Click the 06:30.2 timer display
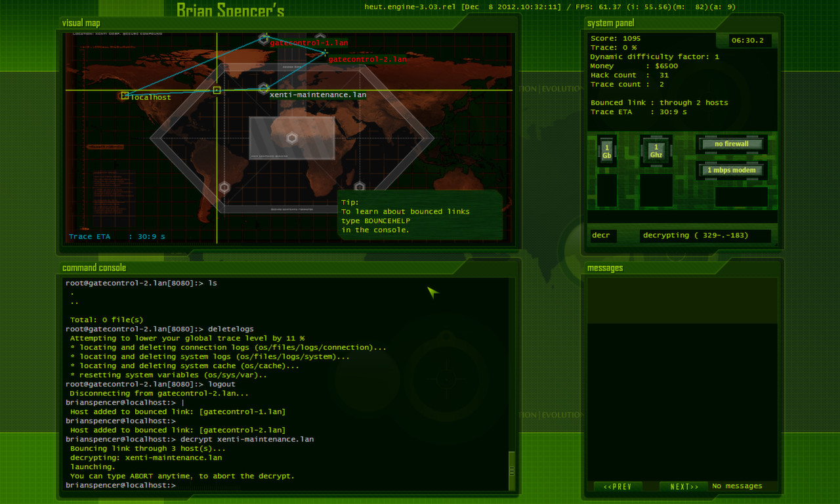840x504 pixels. click(747, 40)
